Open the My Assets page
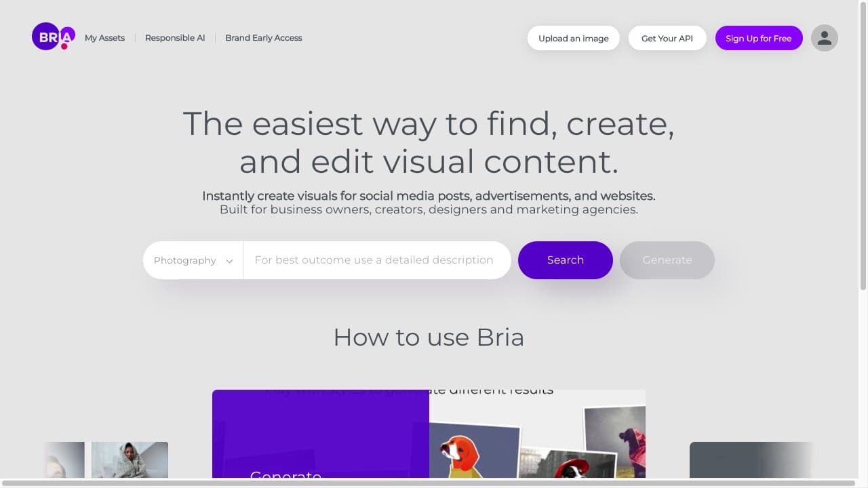 pos(104,38)
